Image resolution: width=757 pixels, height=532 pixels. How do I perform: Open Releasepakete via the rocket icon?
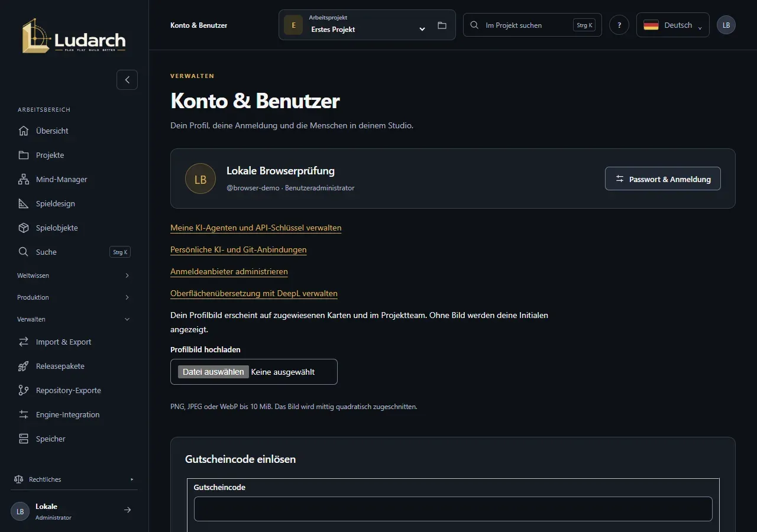(x=24, y=366)
